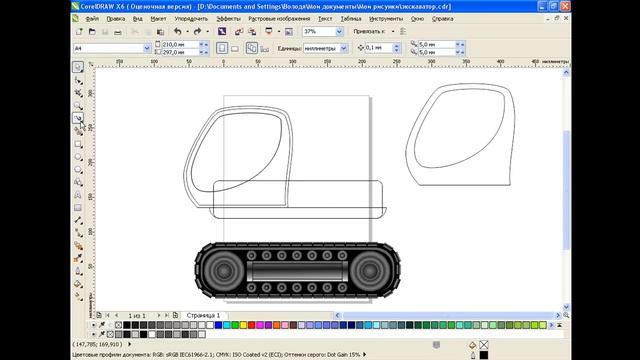Create a new document from the toolbar

pos(79,31)
